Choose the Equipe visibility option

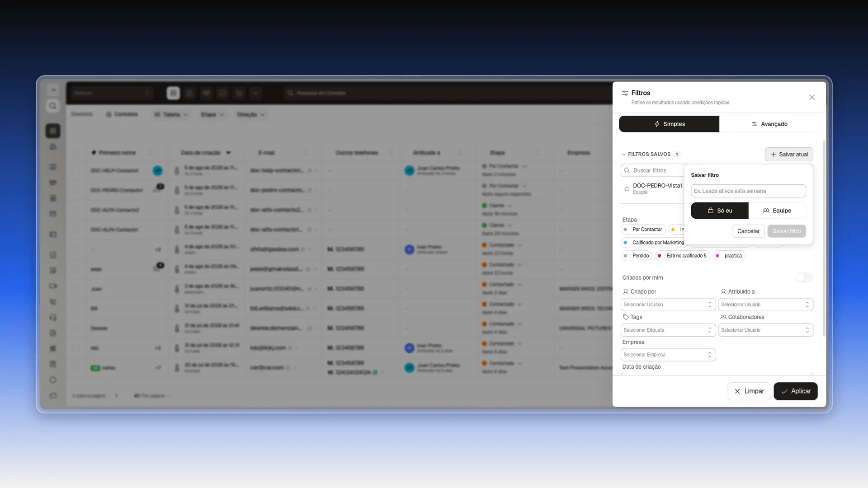(777, 211)
